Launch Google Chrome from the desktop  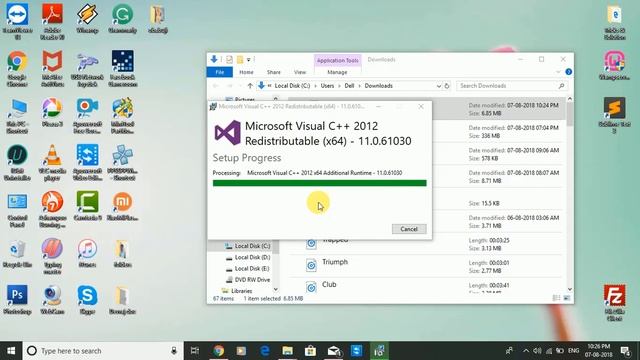[17, 68]
